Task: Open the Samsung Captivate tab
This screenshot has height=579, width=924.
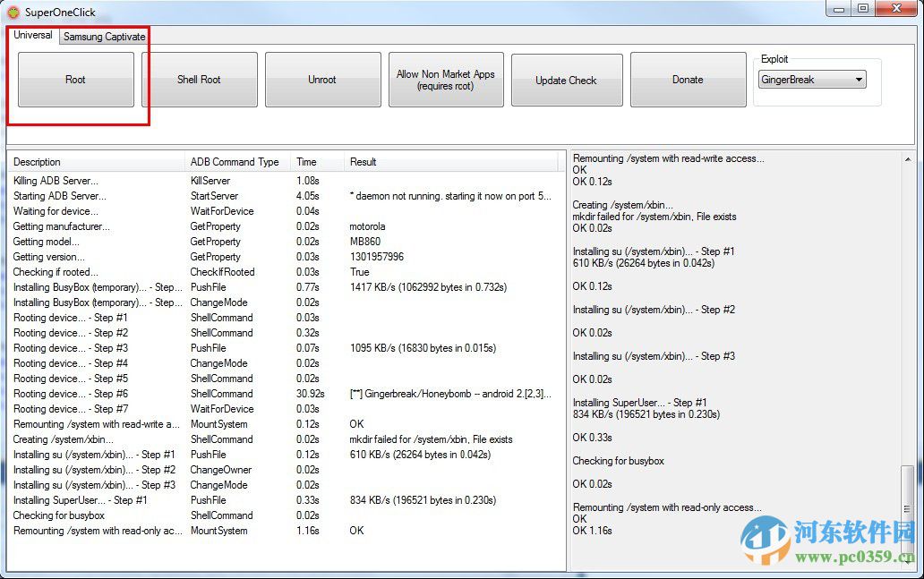Action: [104, 37]
